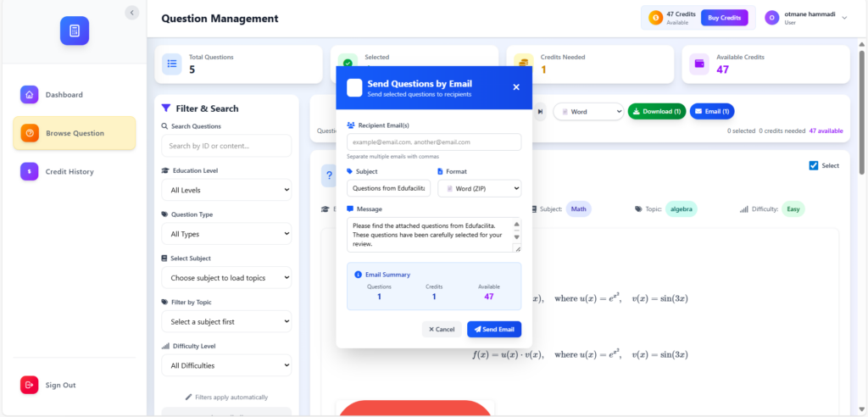Click the Available Credits wallet icon
Viewport: 868px width, 417px height.
[699, 64]
